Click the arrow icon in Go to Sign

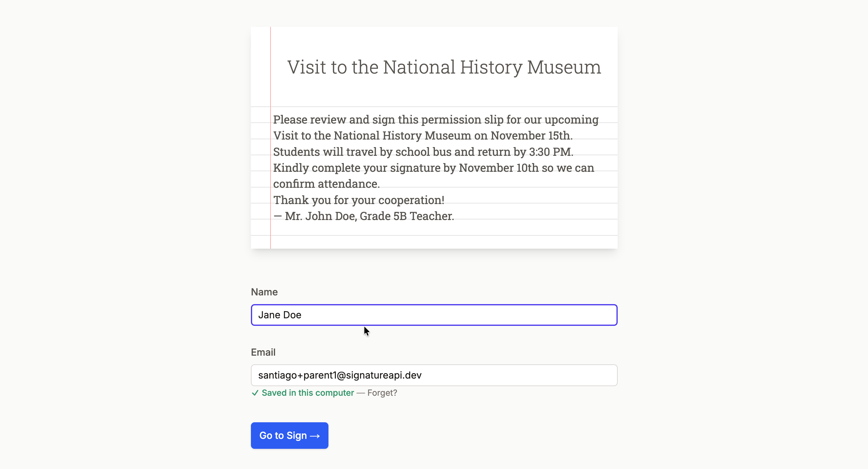click(315, 436)
